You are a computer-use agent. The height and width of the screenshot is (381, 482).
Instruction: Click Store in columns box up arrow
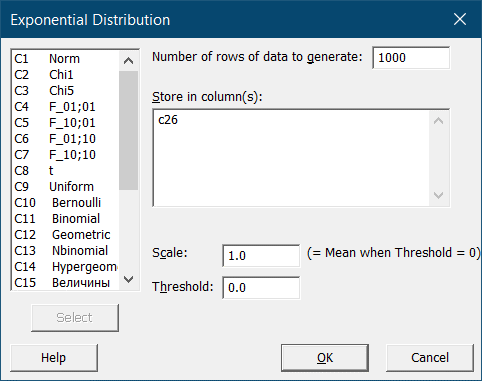click(439, 121)
